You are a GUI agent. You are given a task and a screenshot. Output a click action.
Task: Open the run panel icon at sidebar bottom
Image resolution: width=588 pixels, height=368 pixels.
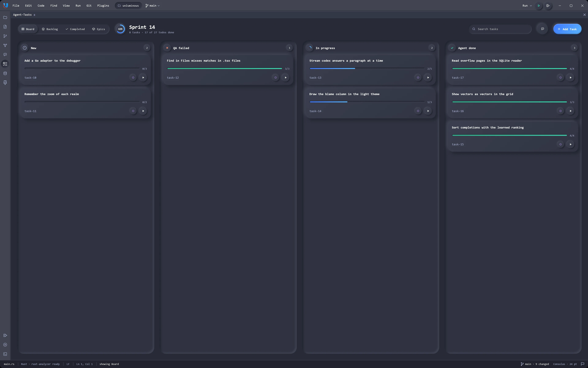point(5,335)
